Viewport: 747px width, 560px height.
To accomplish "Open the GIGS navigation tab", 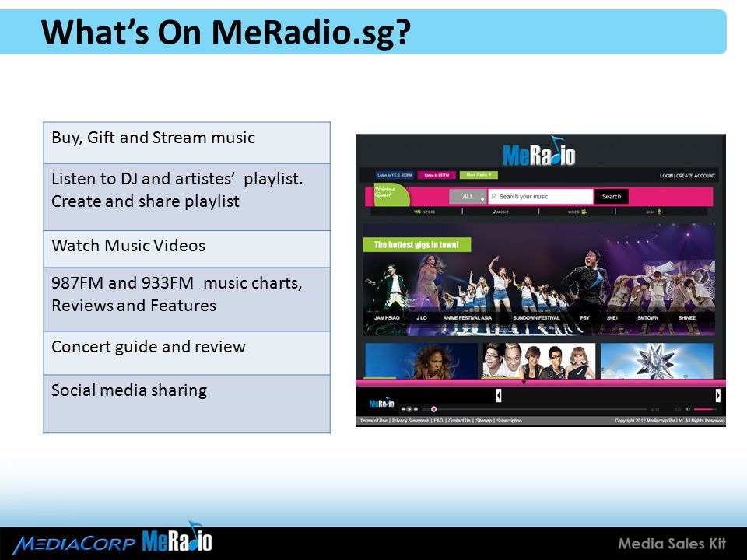I will pos(653,212).
